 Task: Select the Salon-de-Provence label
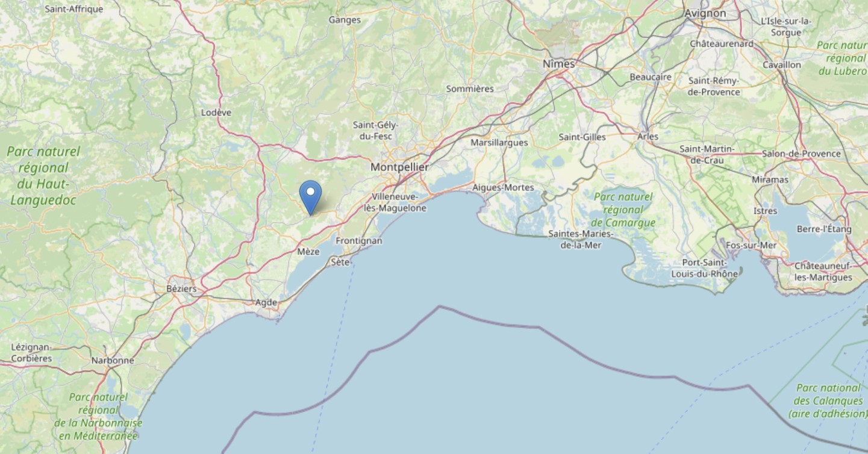[x=801, y=154]
